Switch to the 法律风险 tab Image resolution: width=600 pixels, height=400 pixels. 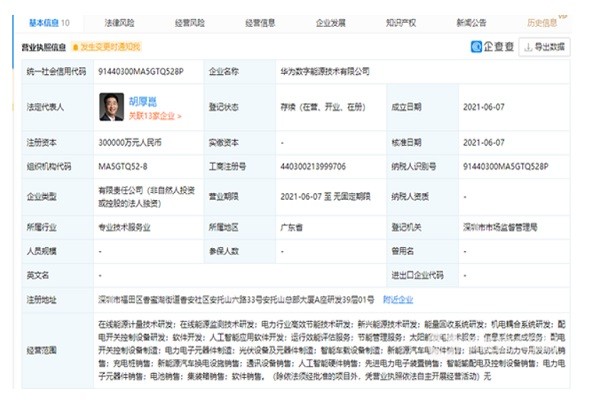pyautogui.click(x=119, y=23)
